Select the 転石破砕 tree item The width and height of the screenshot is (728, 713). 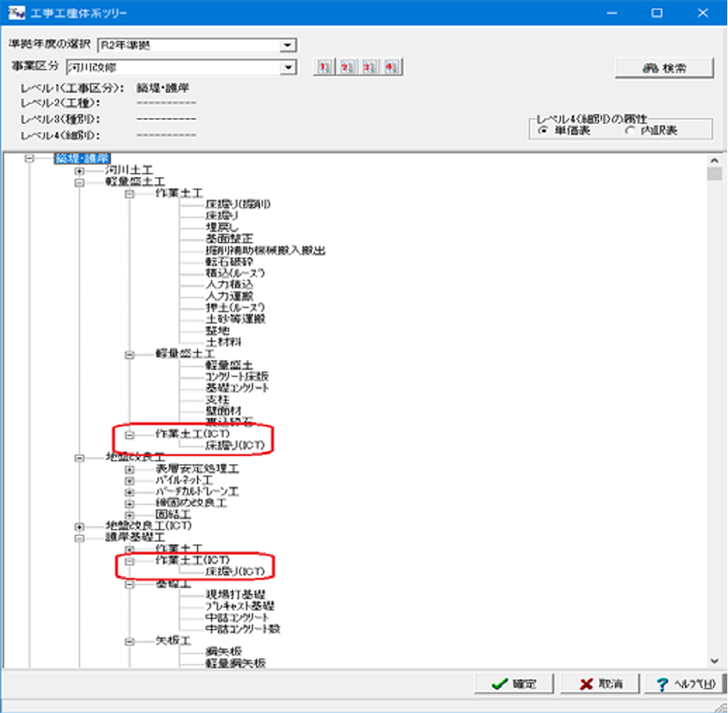[x=229, y=261]
